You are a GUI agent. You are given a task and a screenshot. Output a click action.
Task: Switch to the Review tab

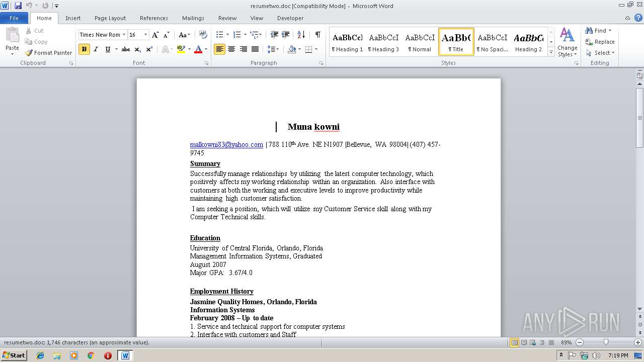[227, 18]
